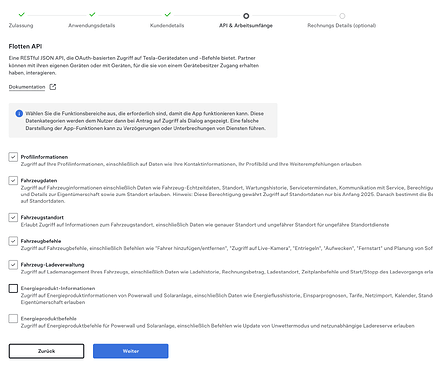Click the Zulassung step checkmark icon

coord(22,15)
